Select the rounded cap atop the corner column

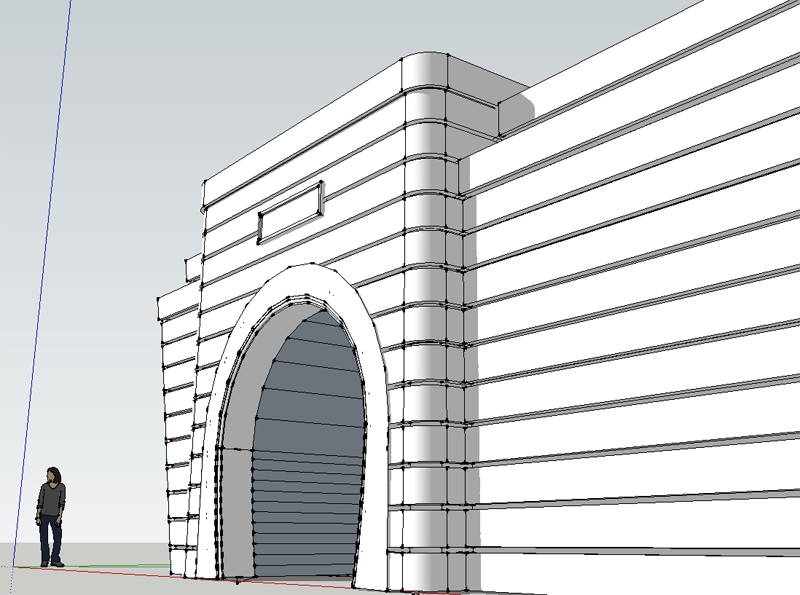pos(424,71)
